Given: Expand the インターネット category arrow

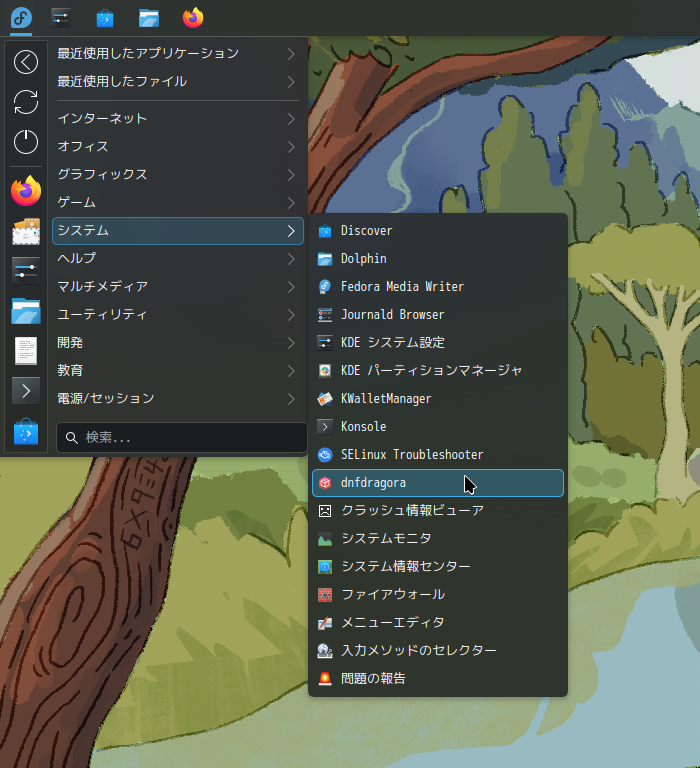Looking at the screenshot, I should point(291,119).
